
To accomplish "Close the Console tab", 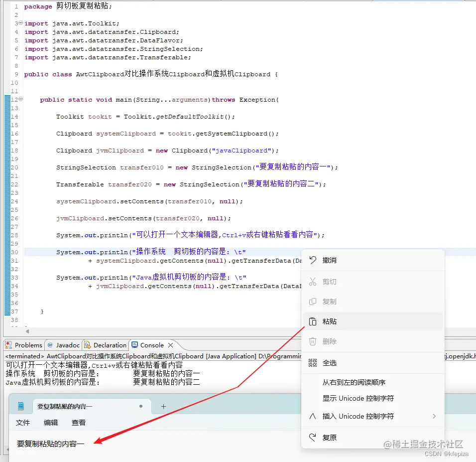I will click(171, 345).
